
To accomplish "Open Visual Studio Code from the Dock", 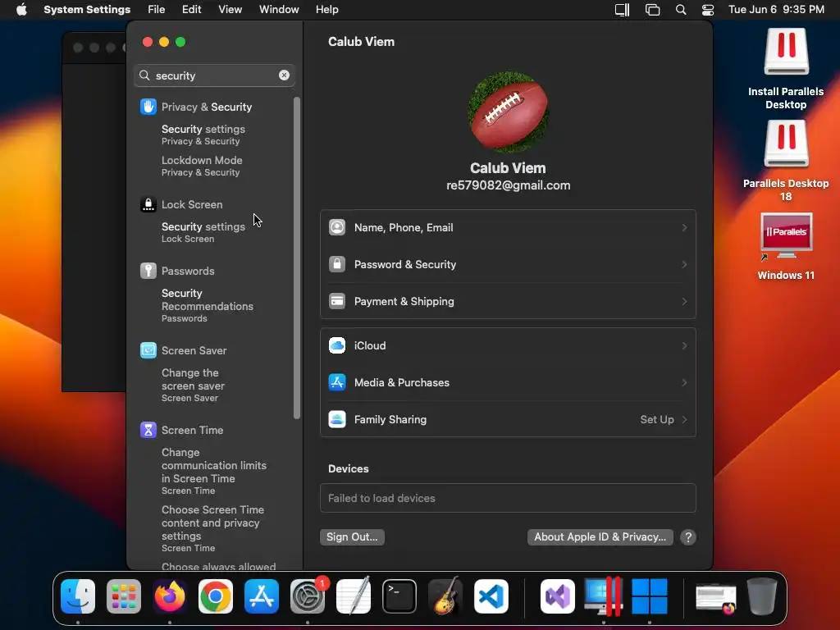I will (x=491, y=596).
